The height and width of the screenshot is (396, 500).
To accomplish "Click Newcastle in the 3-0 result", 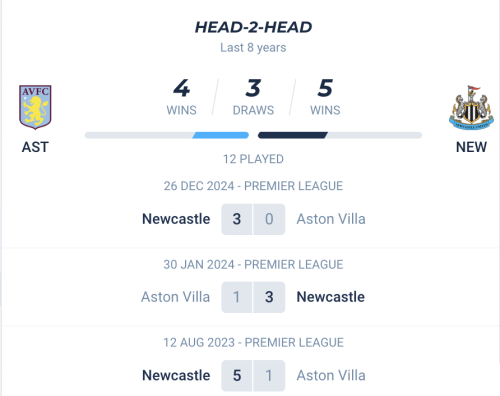I will (176, 219).
